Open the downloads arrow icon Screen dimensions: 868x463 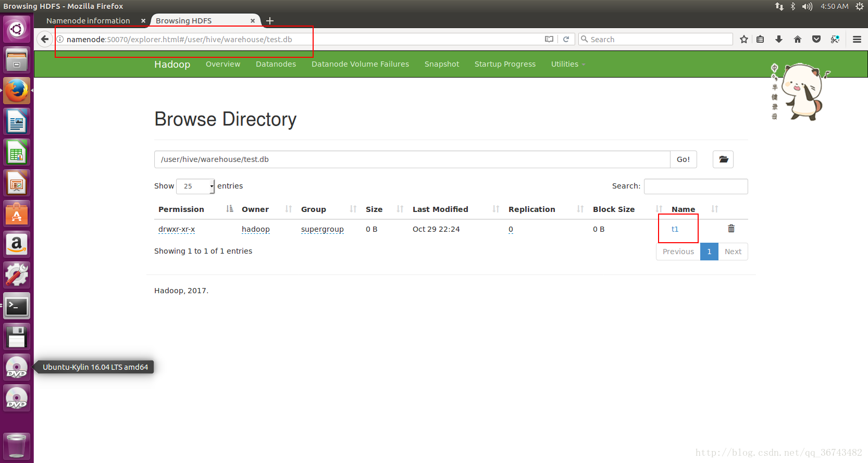click(x=779, y=39)
